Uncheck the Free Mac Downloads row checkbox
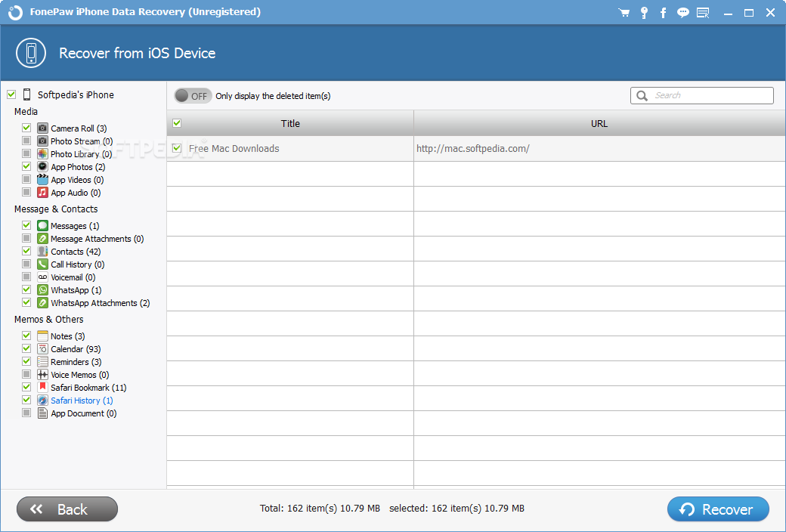Screen dimensions: 786x532 [x=177, y=148]
